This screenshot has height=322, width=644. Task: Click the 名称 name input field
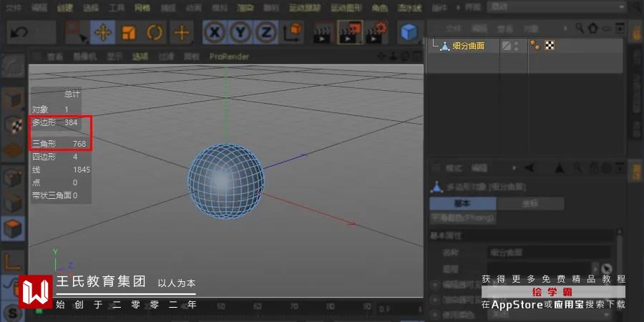pyautogui.click(x=549, y=253)
